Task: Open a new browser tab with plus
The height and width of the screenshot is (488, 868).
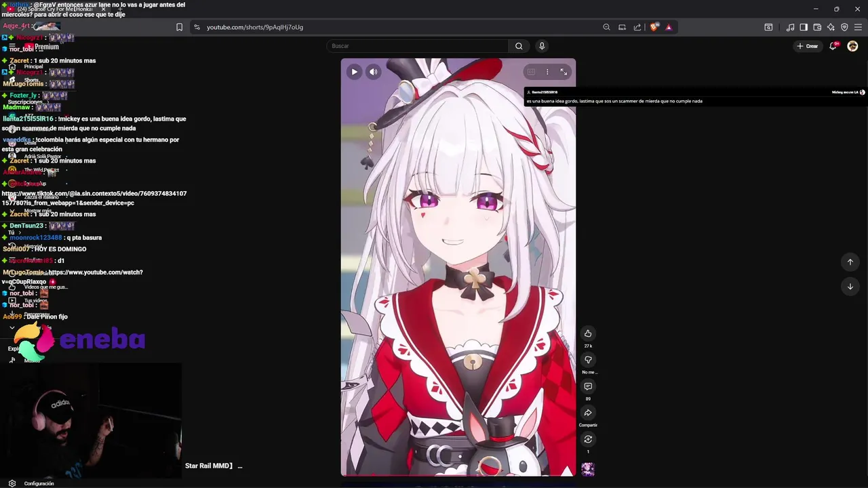Action: pos(119,9)
